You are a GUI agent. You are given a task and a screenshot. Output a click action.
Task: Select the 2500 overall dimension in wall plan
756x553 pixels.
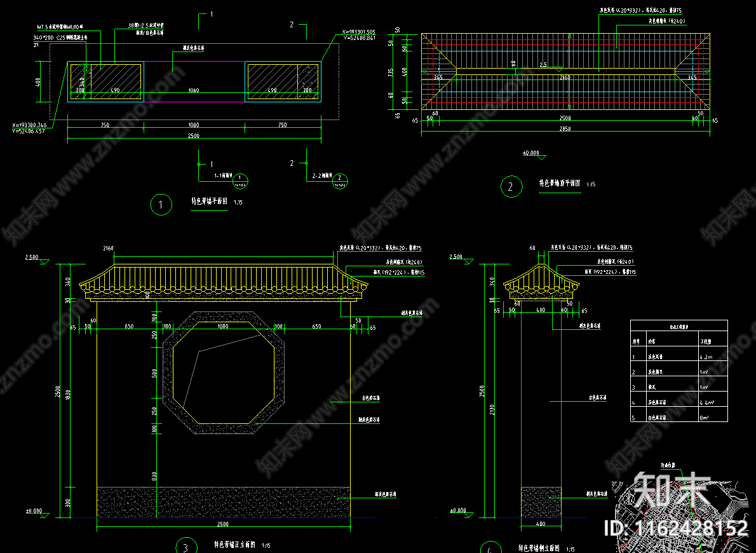point(194,136)
